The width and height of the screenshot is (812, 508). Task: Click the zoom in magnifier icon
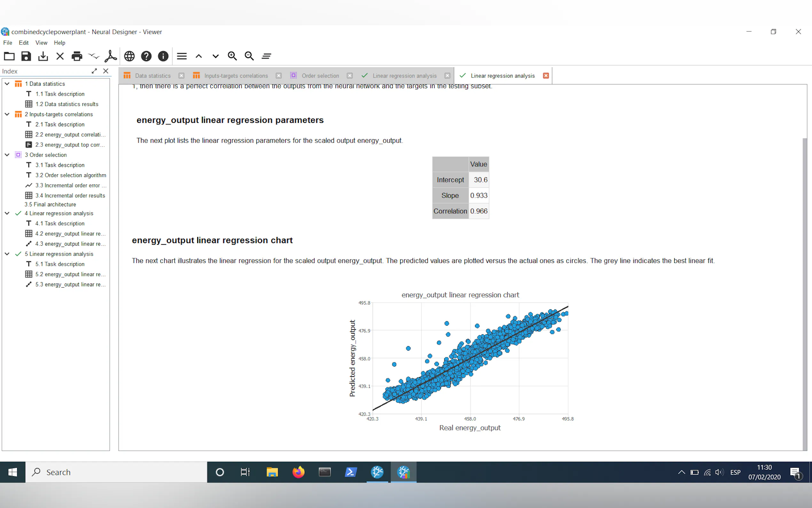232,56
